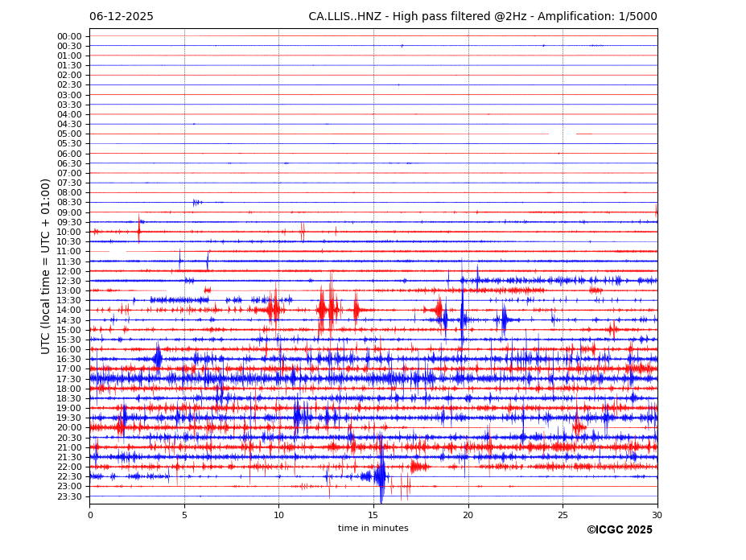Select the 14:00 time row label
Image resolution: width=746 pixels, height=560 pixels.
tap(69, 311)
